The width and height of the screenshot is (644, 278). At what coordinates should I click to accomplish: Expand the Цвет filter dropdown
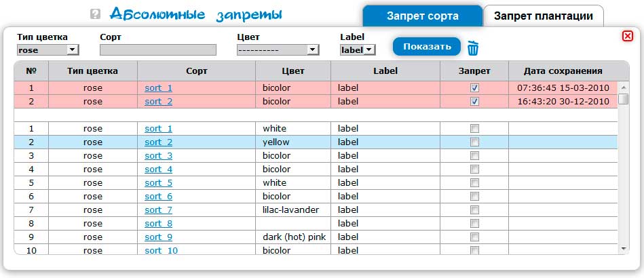click(278, 49)
